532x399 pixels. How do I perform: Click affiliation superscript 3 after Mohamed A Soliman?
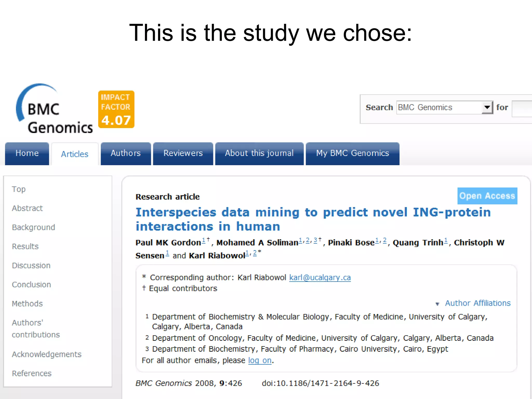click(x=315, y=240)
